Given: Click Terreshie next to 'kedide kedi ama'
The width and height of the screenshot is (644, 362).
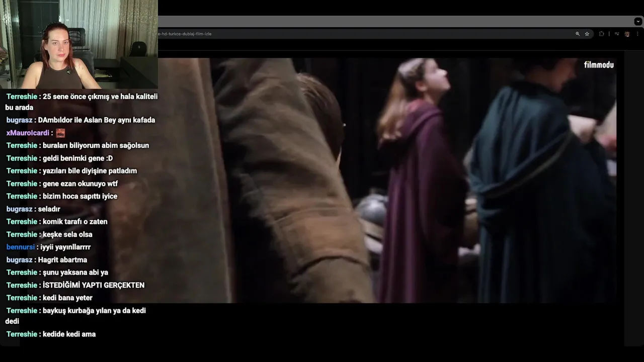Looking at the screenshot, I should point(22,334).
